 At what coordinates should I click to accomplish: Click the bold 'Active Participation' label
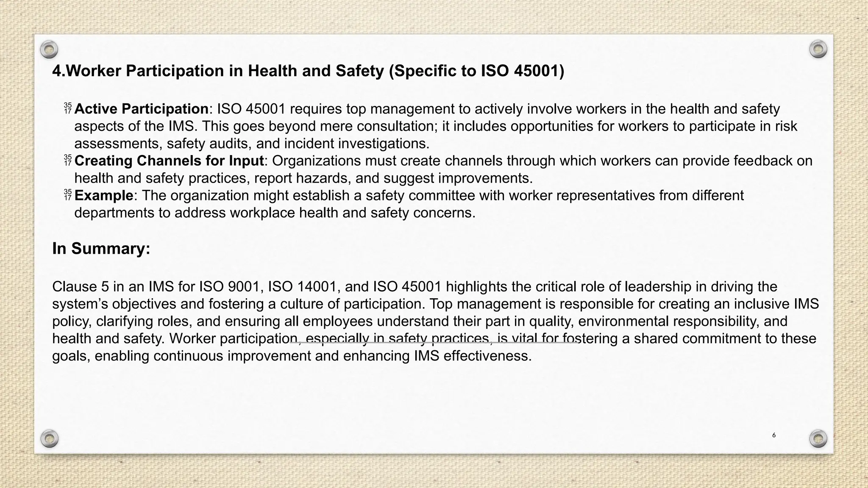[x=141, y=109]
